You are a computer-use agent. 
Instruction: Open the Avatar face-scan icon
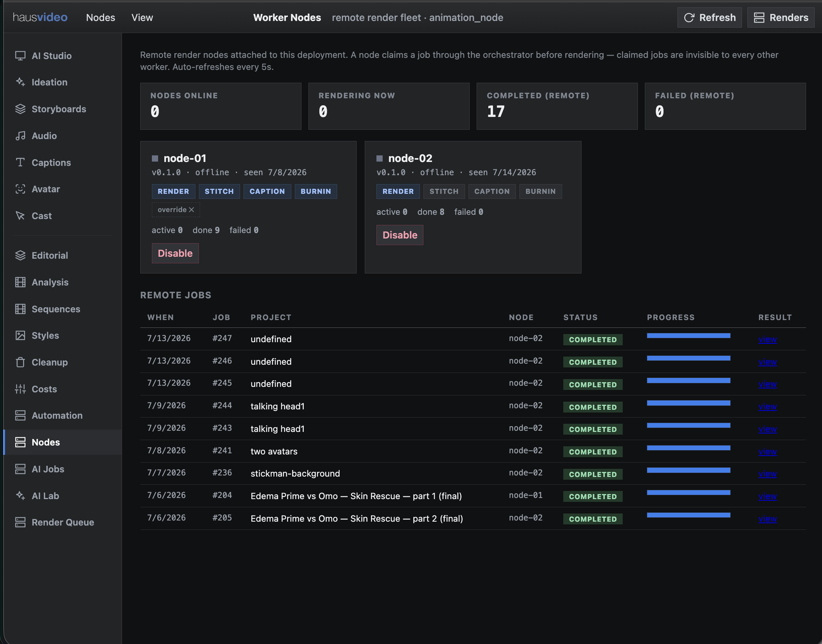coord(20,189)
